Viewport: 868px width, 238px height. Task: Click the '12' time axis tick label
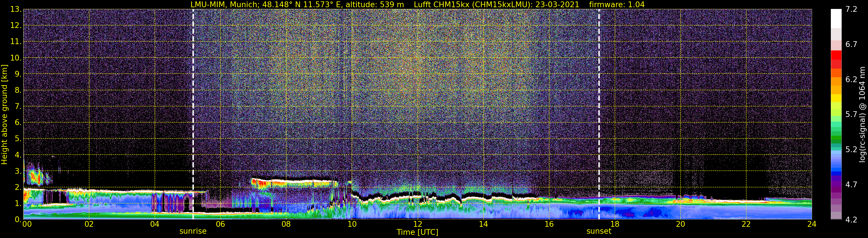point(417,224)
